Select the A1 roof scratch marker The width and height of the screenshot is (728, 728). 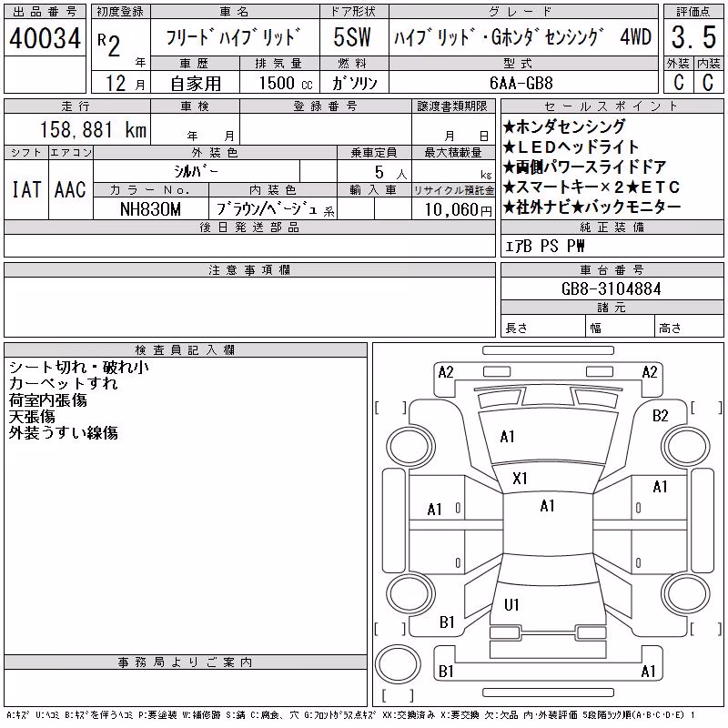(548, 506)
